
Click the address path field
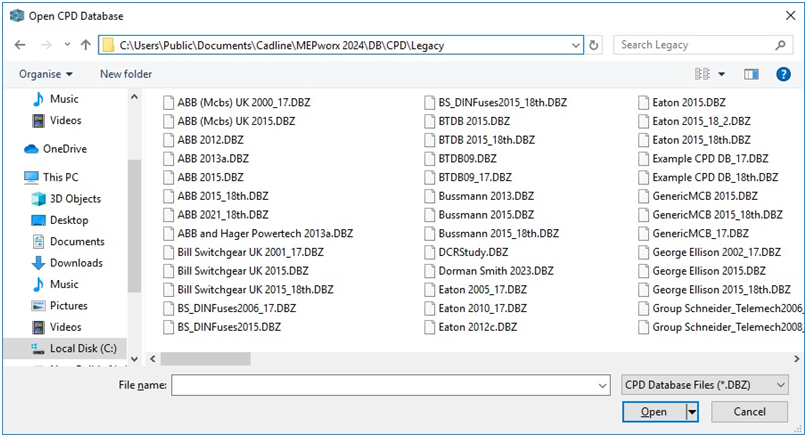point(340,45)
